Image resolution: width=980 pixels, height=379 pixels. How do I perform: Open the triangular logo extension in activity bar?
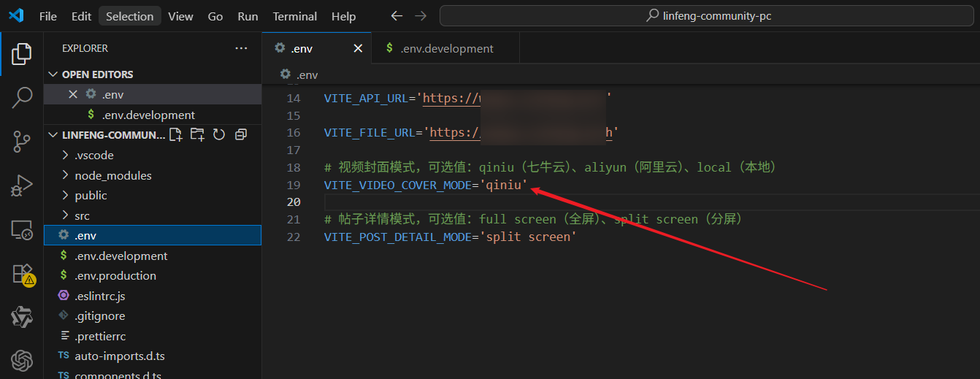[x=22, y=317]
